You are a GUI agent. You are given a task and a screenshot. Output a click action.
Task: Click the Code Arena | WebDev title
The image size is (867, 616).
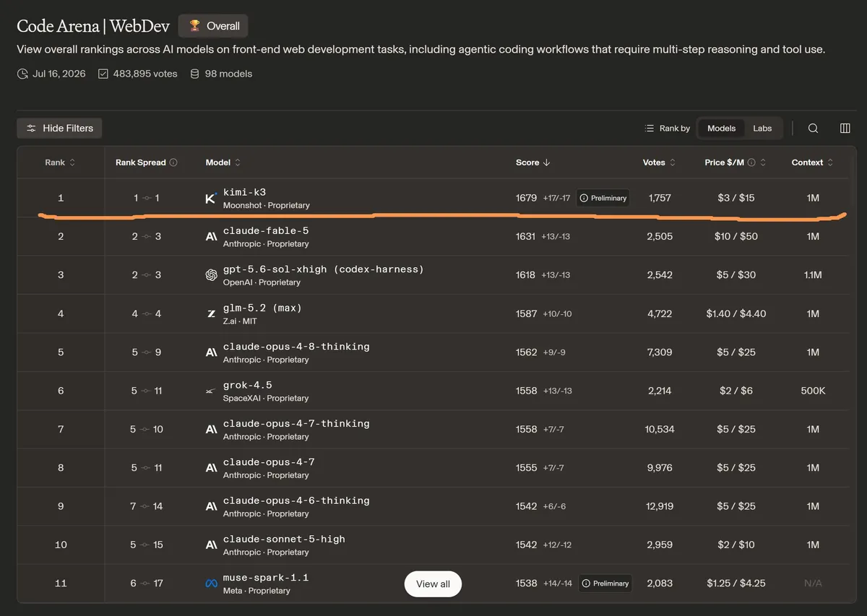coord(93,26)
